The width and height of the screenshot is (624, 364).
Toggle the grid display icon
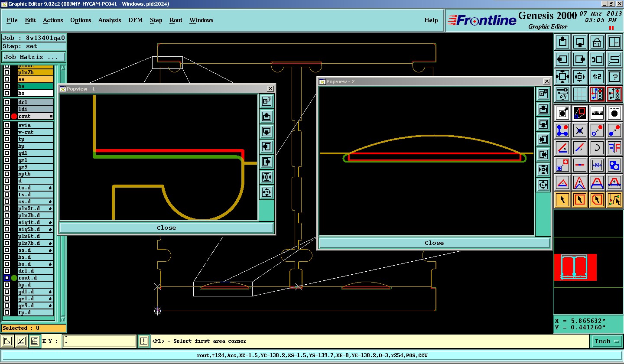pos(580,94)
